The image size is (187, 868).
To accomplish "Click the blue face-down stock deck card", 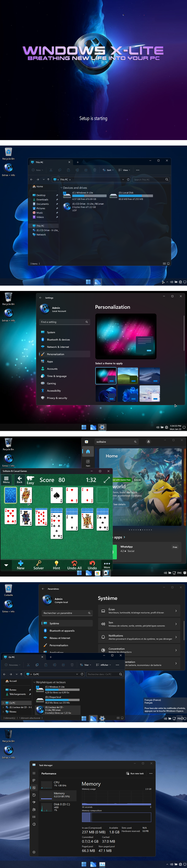I will 11,495.
